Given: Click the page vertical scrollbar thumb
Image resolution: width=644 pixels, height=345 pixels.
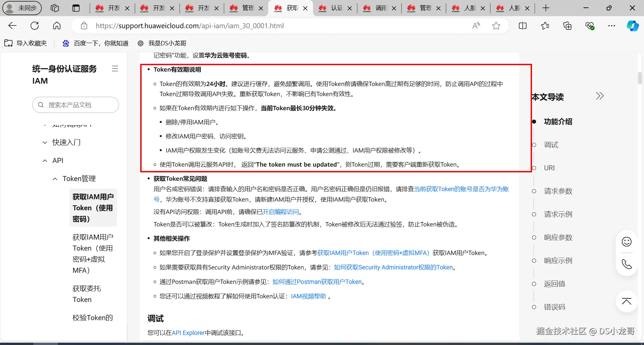Looking at the screenshot, I should point(640,78).
